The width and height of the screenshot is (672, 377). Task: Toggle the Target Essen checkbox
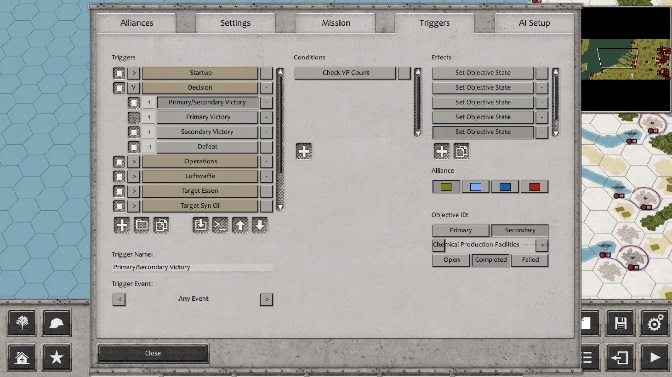119,191
